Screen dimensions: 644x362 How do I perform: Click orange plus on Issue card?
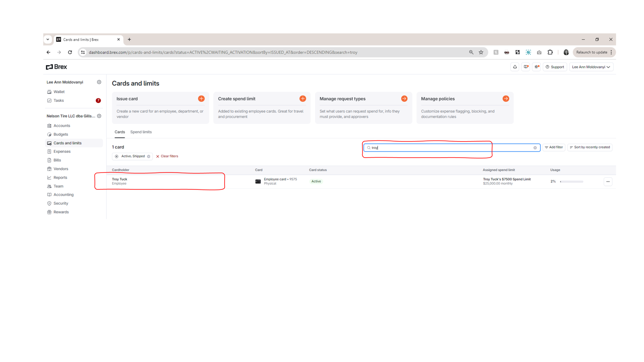(x=201, y=99)
